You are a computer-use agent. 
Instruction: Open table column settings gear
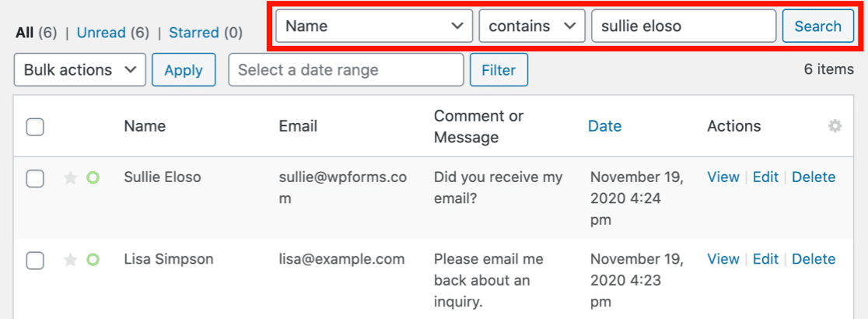click(835, 126)
